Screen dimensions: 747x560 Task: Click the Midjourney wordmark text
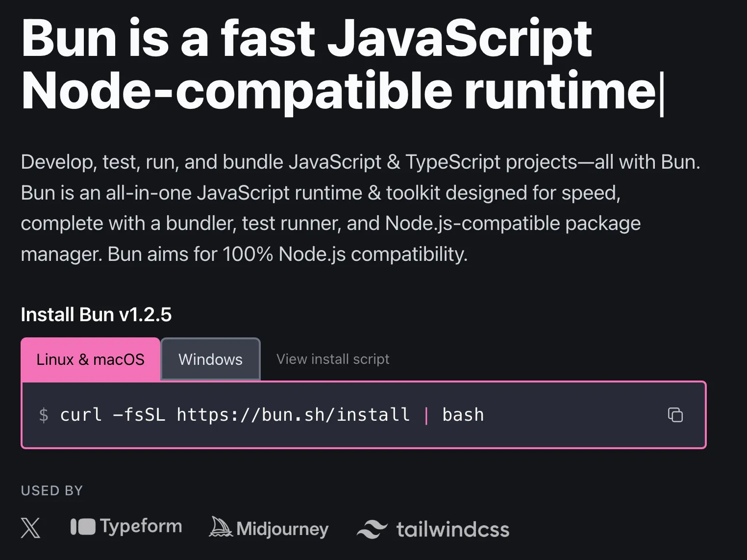[x=282, y=529]
